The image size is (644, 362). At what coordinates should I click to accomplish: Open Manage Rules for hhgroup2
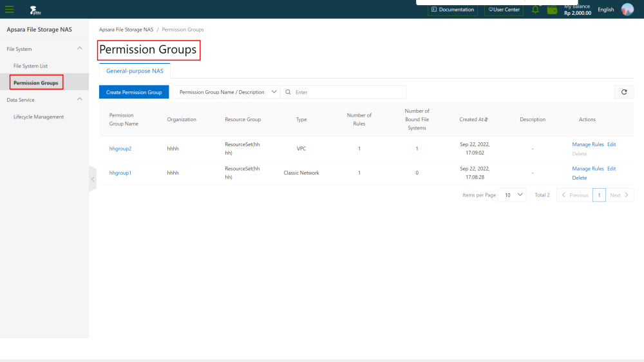point(587,144)
